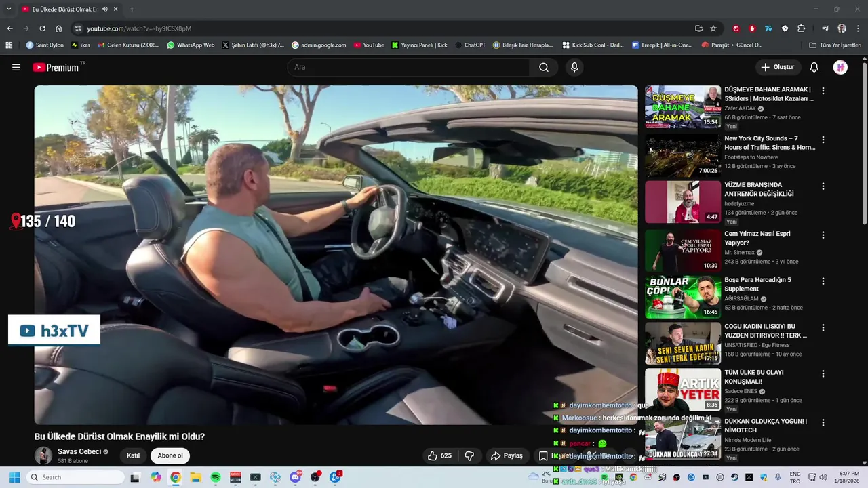Open the Saint Dylon bookmark
The image size is (868, 488).
45,45
